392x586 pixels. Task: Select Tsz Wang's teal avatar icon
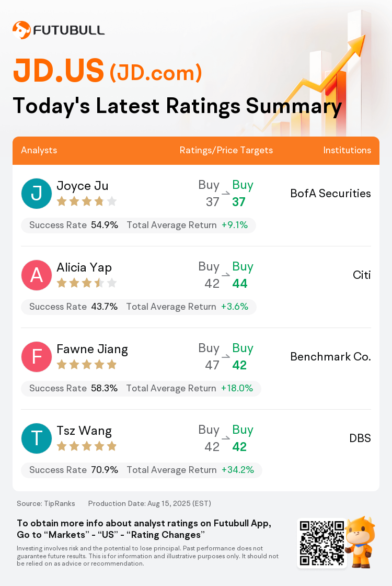[x=37, y=438]
